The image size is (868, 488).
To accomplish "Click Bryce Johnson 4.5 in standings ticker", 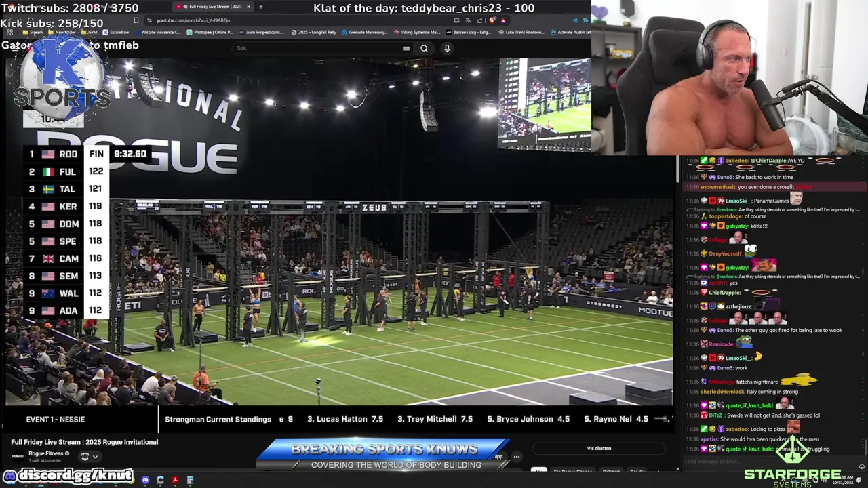I will click(528, 419).
